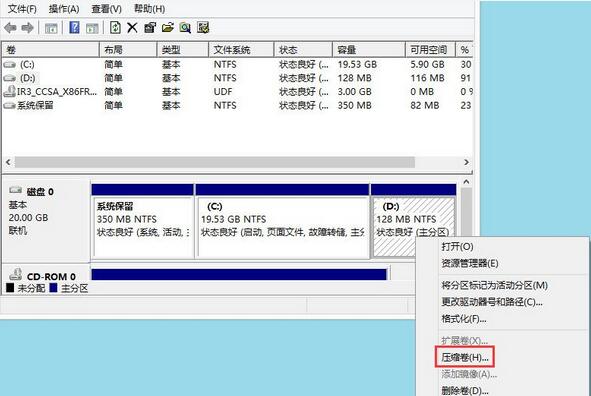Viewport: 591px width, 396px height.
Task: Choose 资源管理器(E) from the context menu
Action: click(470, 263)
